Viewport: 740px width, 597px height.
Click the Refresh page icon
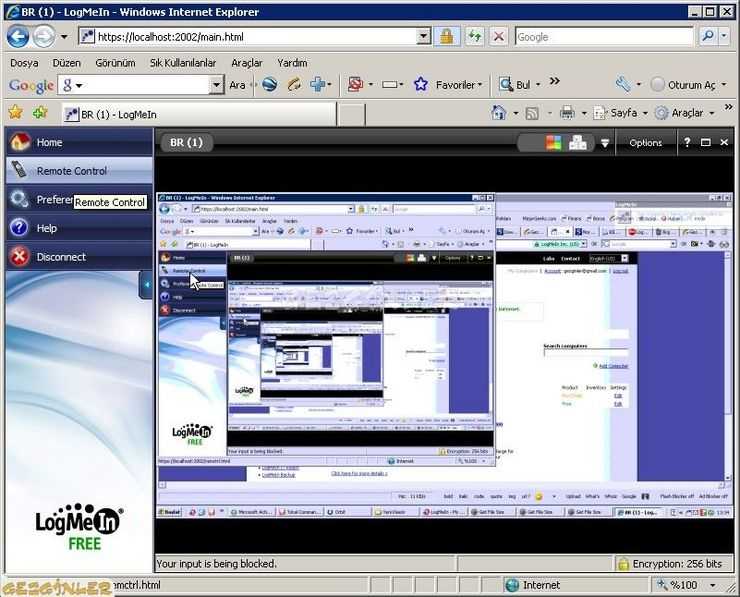pos(474,36)
